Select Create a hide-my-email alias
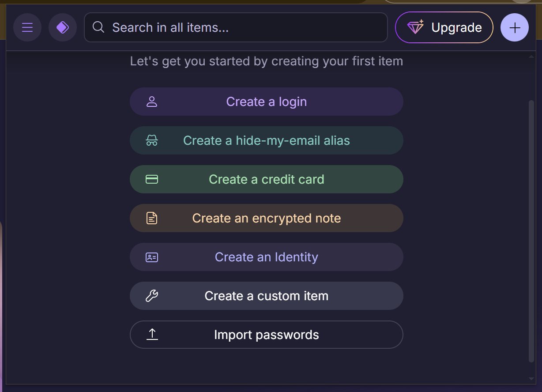The image size is (542, 392). click(266, 141)
